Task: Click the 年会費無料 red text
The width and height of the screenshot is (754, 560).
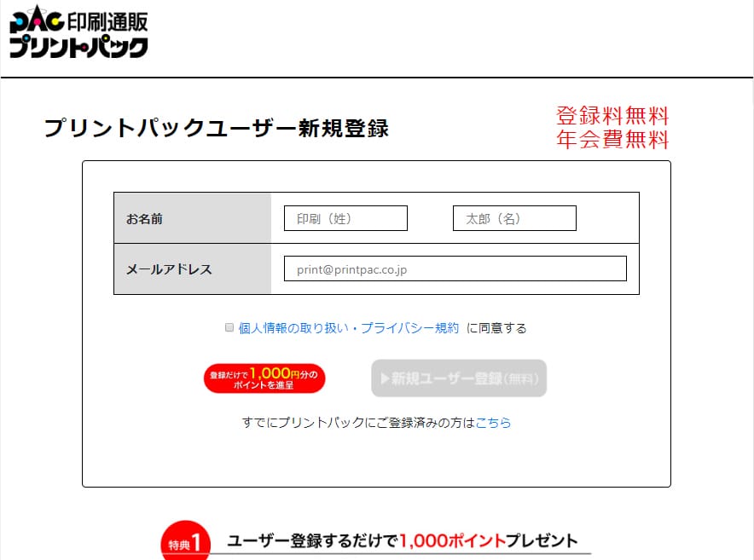Action: click(x=612, y=140)
